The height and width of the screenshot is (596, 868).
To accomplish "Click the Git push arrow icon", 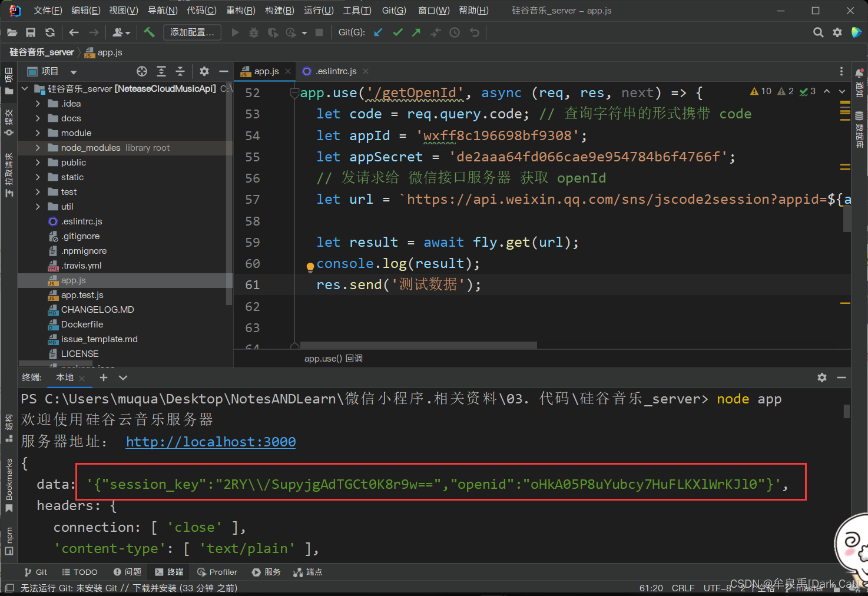I will 416,32.
